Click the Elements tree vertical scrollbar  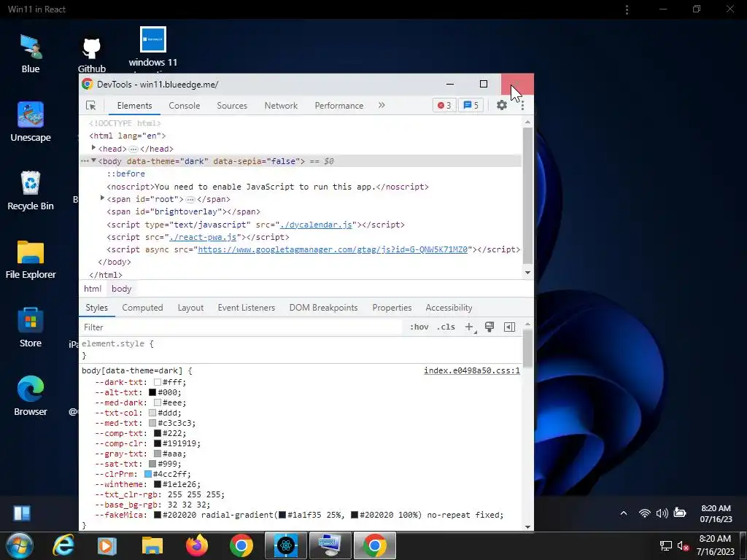[527, 197]
